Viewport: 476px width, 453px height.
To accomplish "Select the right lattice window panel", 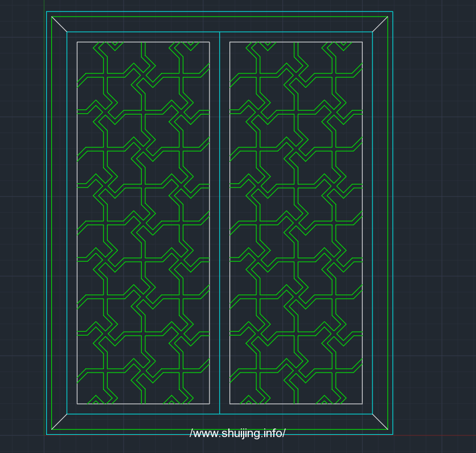I will tap(296, 223).
